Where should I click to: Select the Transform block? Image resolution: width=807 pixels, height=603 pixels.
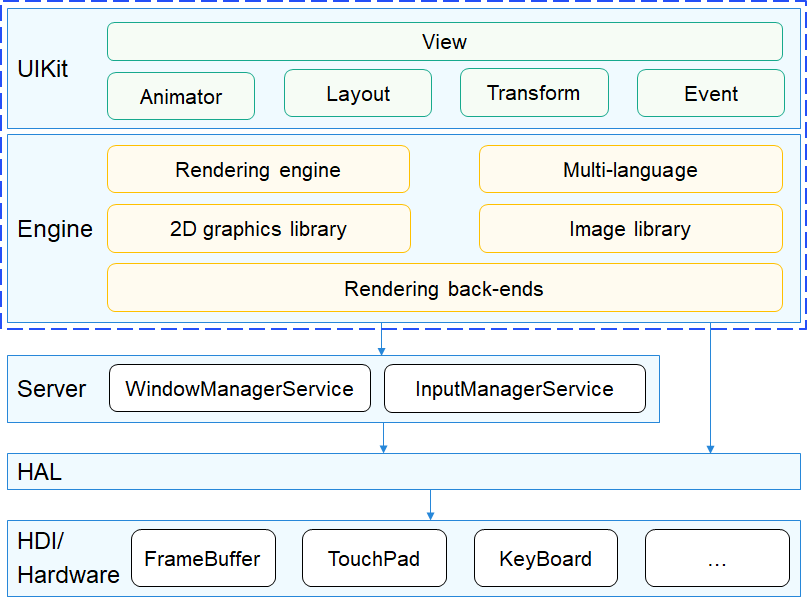pos(533,93)
